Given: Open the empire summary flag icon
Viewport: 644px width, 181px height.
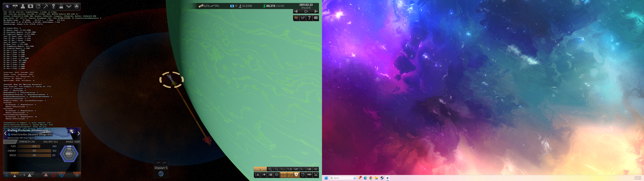Looking at the screenshot, I should (x=7, y=6).
